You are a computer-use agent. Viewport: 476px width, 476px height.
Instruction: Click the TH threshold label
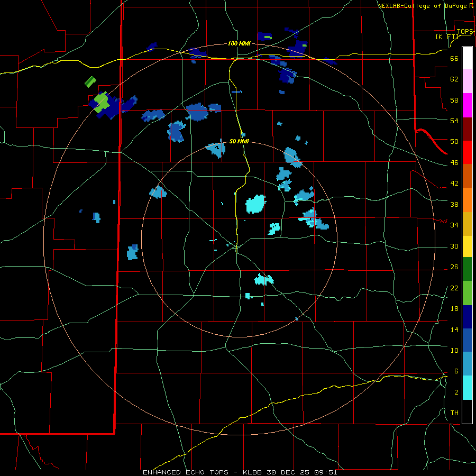tap(454, 413)
